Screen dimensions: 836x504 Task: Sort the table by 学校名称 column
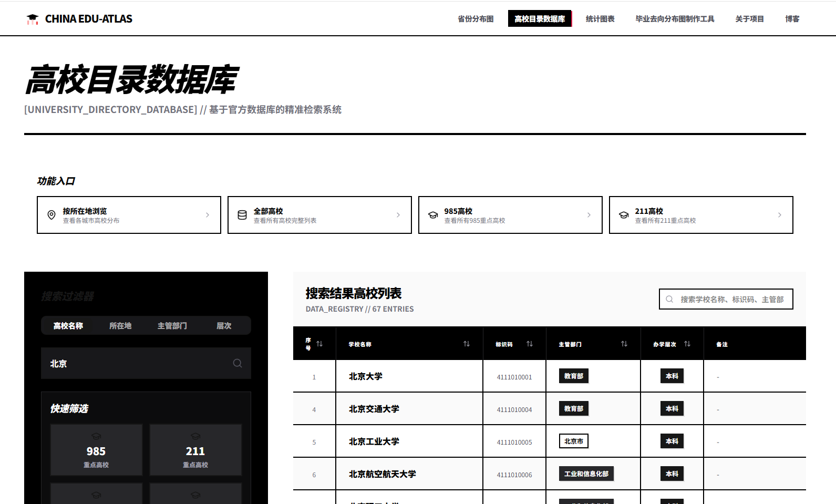466,344
